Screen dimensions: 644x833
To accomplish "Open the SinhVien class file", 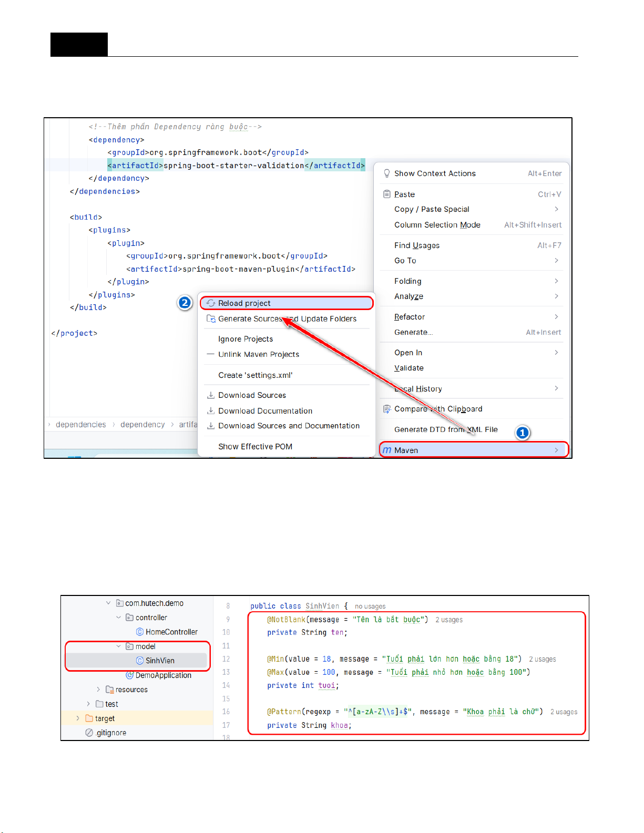I will 160,661.
